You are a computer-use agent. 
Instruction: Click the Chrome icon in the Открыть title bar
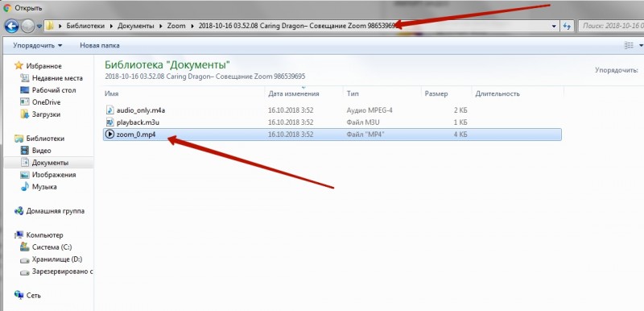7,7
